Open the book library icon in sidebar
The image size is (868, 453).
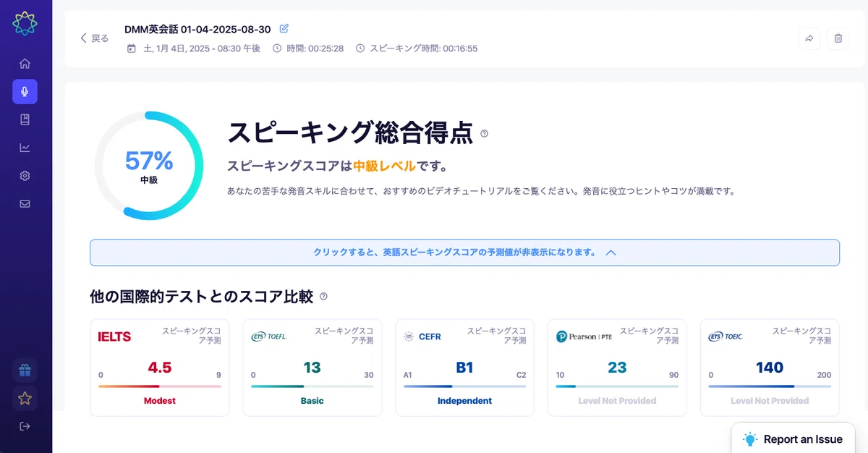coord(25,119)
